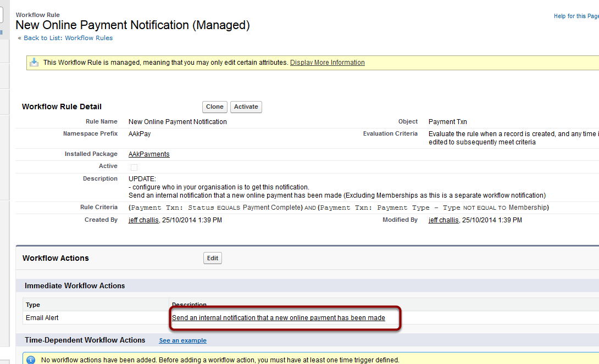The height and width of the screenshot is (364, 599).
Task: Click See an example for time-dependent actions
Action: click(182, 340)
